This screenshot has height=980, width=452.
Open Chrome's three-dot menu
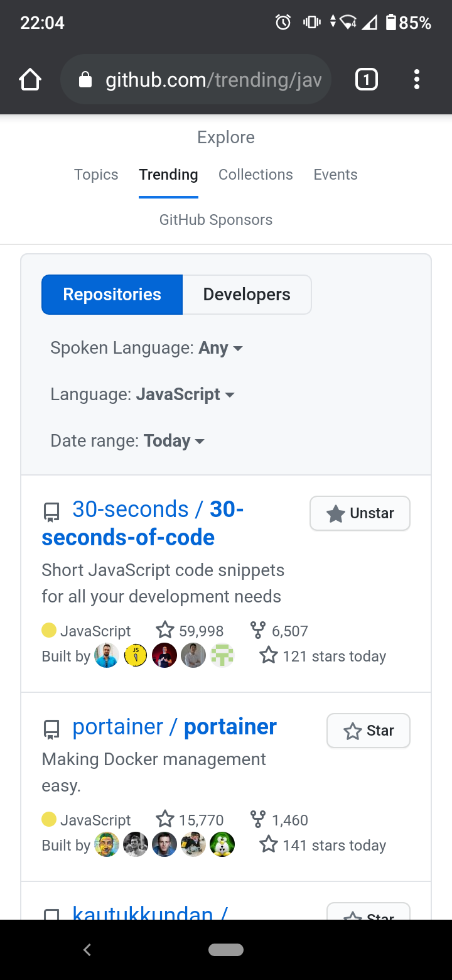416,79
